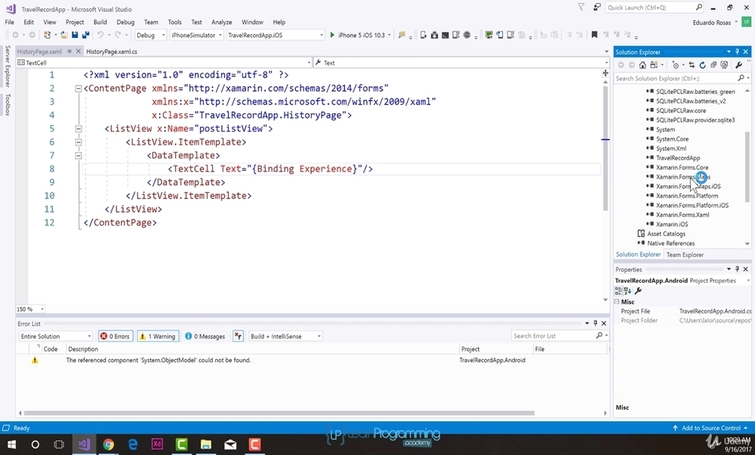The height and width of the screenshot is (455, 755).
Task: Collapse the ListView.ItemTemplate code region
Action: click(78, 142)
